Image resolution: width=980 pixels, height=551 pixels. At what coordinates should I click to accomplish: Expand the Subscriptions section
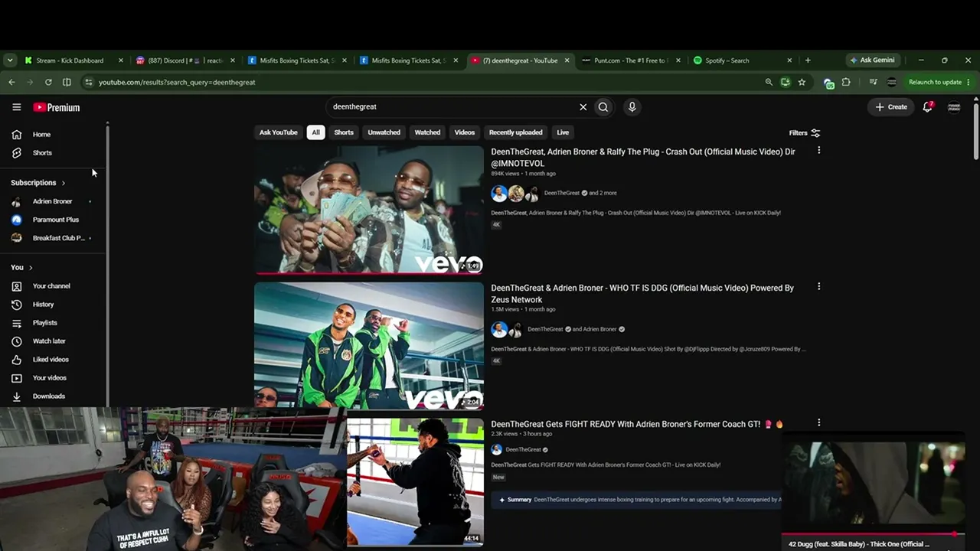point(38,183)
